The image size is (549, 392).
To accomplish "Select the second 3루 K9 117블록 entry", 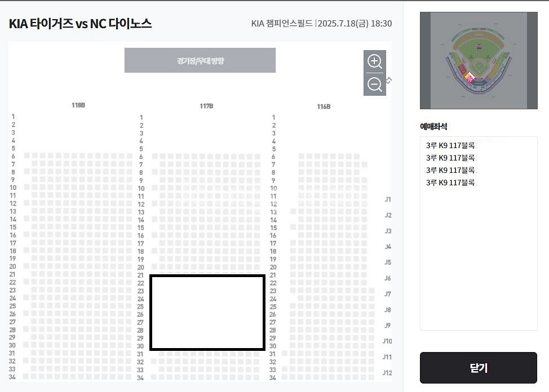I will tap(451, 158).
